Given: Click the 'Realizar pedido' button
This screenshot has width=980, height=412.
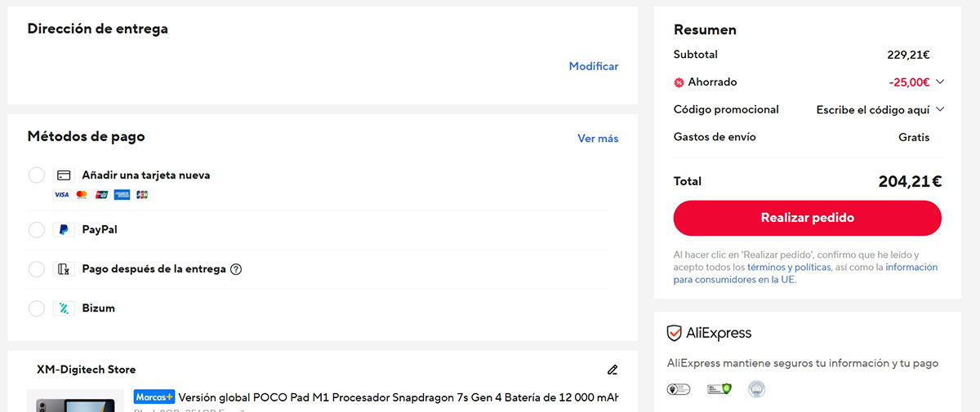Looking at the screenshot, I should (808, 218).
